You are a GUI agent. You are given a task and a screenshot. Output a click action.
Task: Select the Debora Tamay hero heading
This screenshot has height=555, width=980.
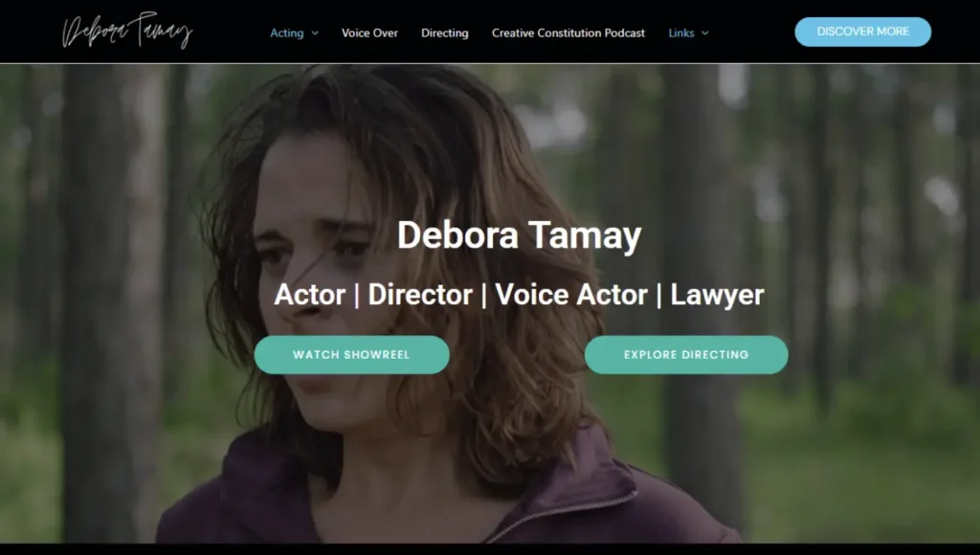click(520, 235)
